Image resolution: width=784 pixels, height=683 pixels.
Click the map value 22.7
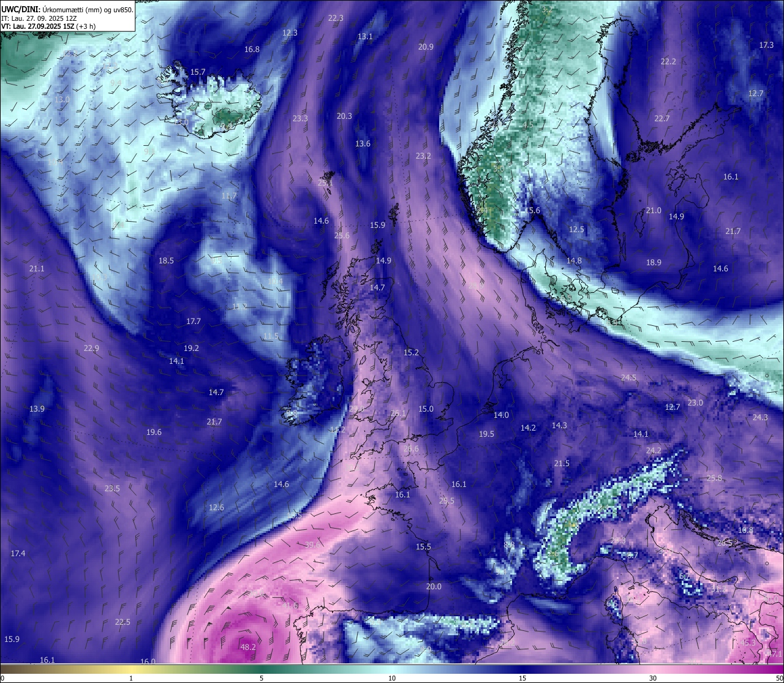[662, 119]
